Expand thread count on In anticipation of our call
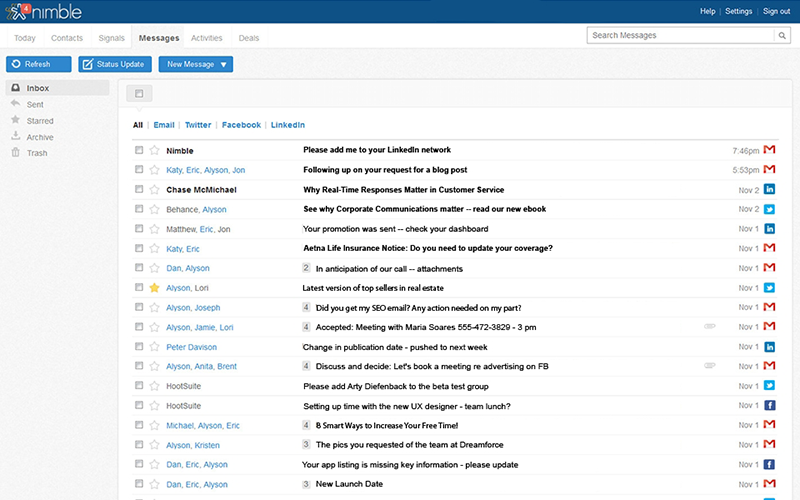Viewport: 800px width, 500px height. (306, 268)
